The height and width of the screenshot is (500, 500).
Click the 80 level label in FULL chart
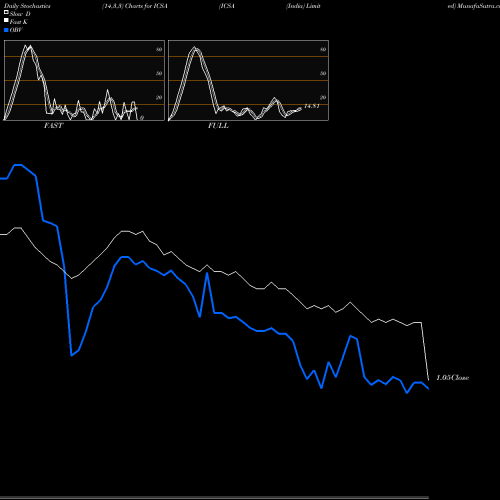[323, 49]
